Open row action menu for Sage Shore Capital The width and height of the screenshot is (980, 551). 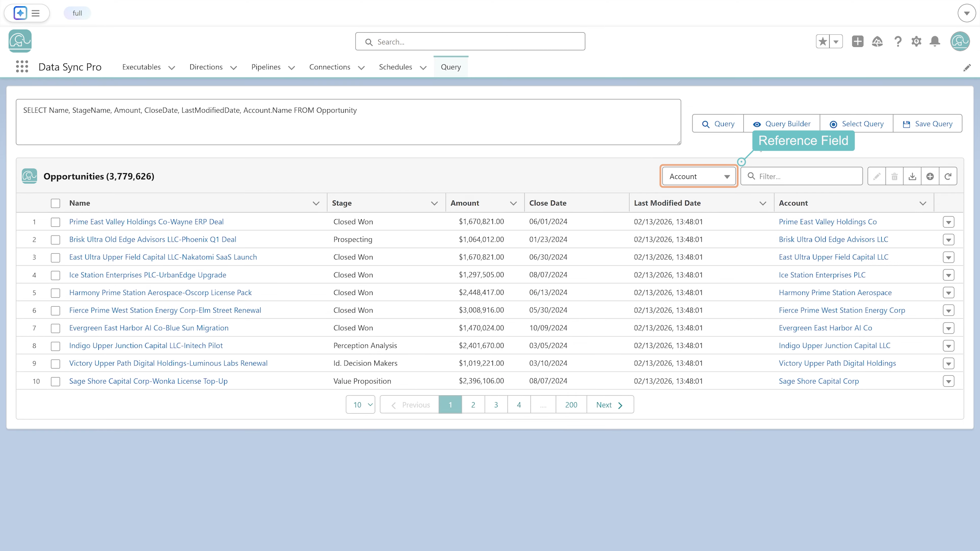point(948,381)
